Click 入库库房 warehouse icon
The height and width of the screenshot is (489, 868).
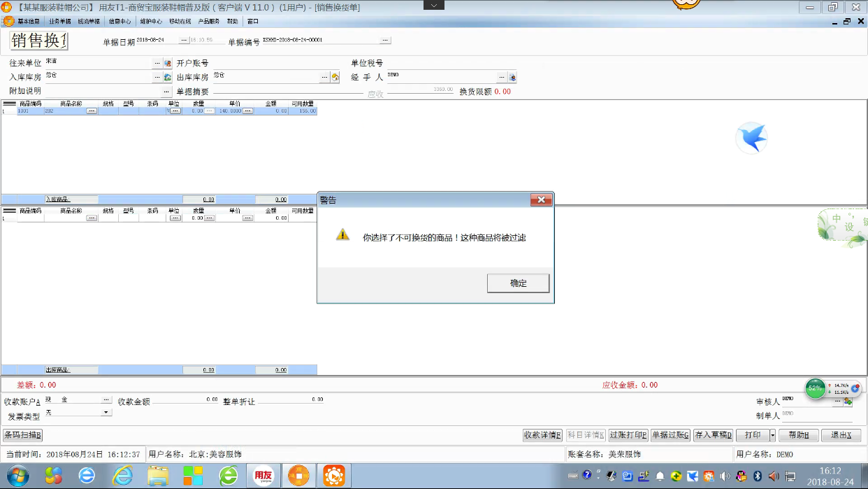[168, 77]
